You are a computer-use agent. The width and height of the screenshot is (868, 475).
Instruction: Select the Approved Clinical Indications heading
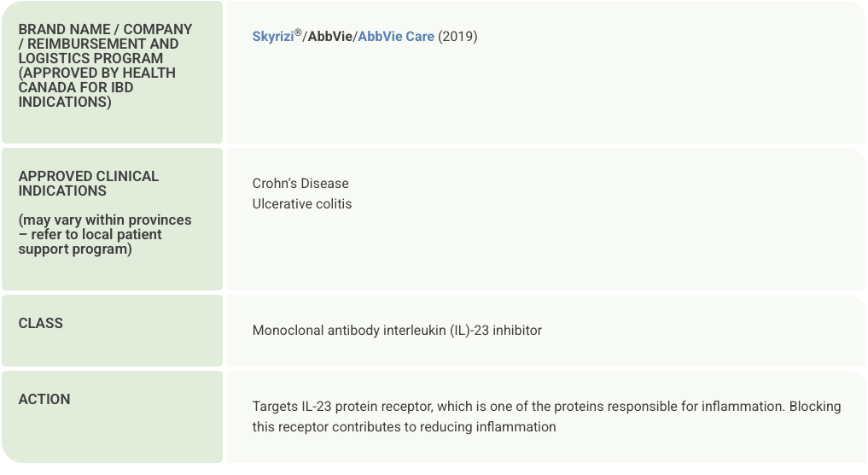[88, 184]
